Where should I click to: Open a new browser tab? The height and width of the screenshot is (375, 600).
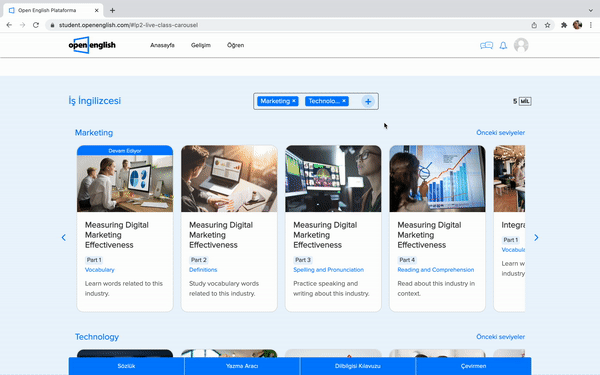click(112, 10)
